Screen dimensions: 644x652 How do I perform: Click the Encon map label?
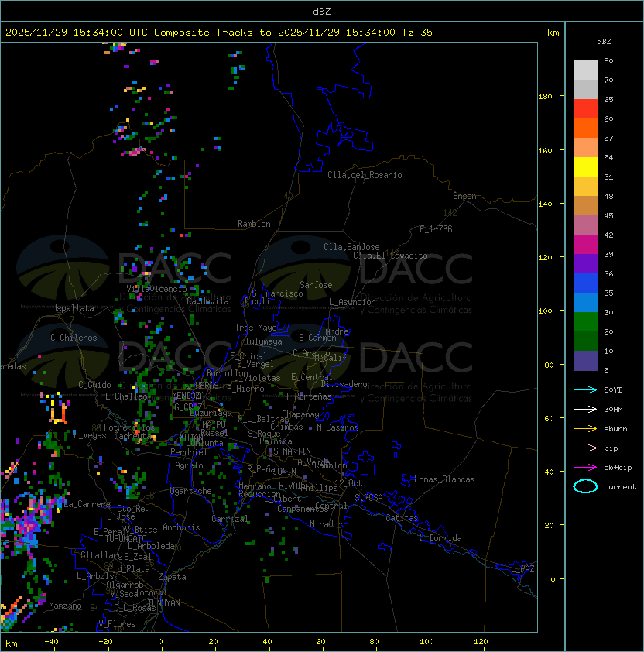464,196
